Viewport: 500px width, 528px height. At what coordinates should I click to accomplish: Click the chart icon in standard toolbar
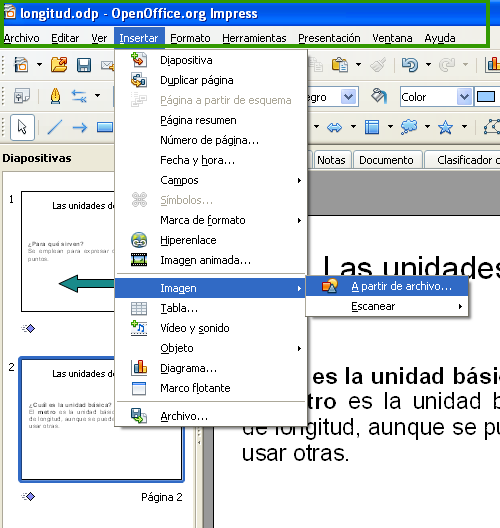tap(492, 64)
